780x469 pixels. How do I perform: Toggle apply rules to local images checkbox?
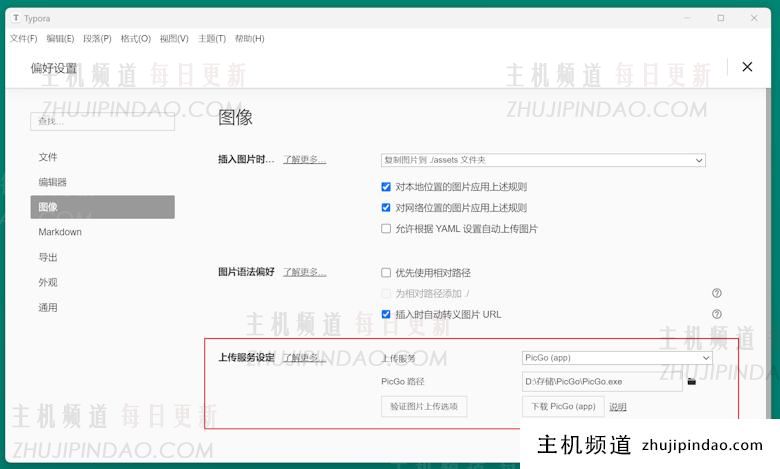(x=386, y=187)
